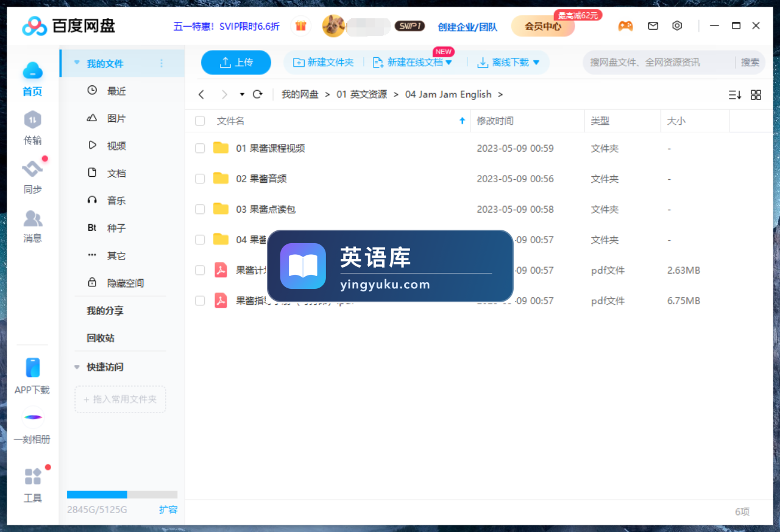This screenshot has height=532, width=780.
Task: Click PDF icon of the 2.63MB file
Action: click(x=221, y=270)
